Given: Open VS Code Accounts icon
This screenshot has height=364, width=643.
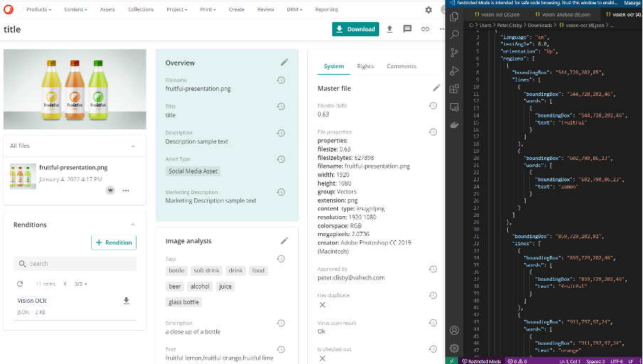Looking at the screenshot, I should pos(455,330).
